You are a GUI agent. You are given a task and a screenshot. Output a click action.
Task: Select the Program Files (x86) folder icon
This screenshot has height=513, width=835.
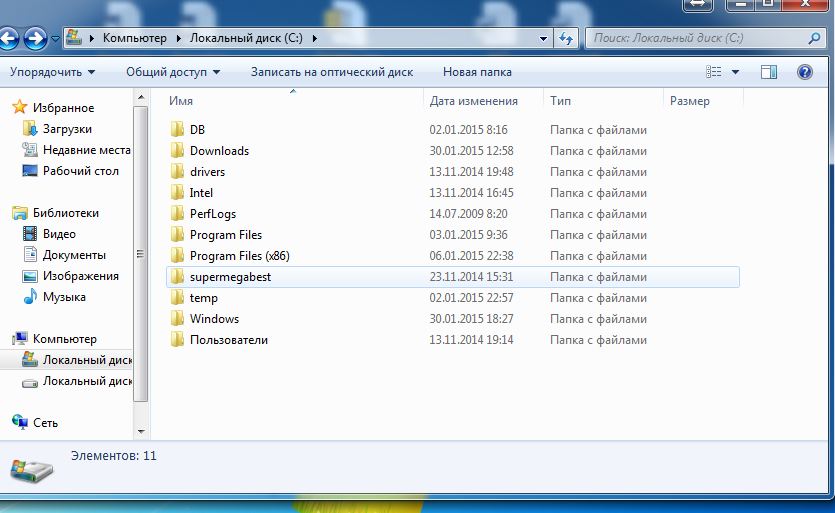177,256
